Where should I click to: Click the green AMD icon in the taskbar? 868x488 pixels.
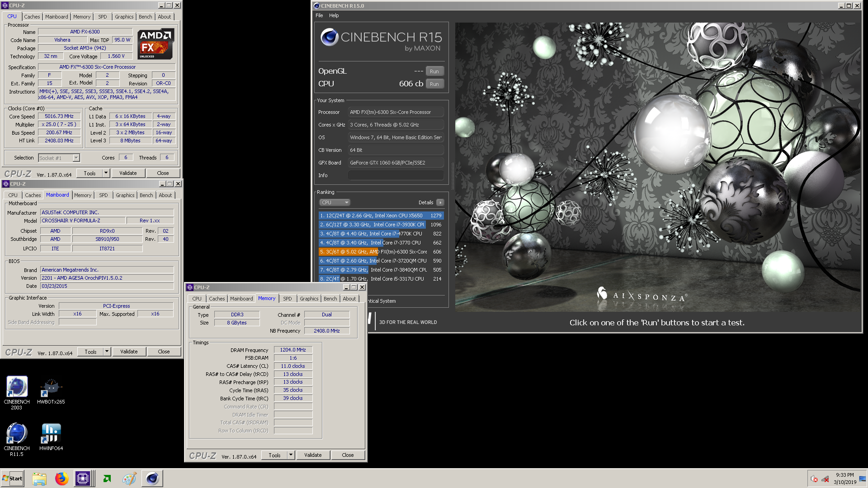click(107, 479)
